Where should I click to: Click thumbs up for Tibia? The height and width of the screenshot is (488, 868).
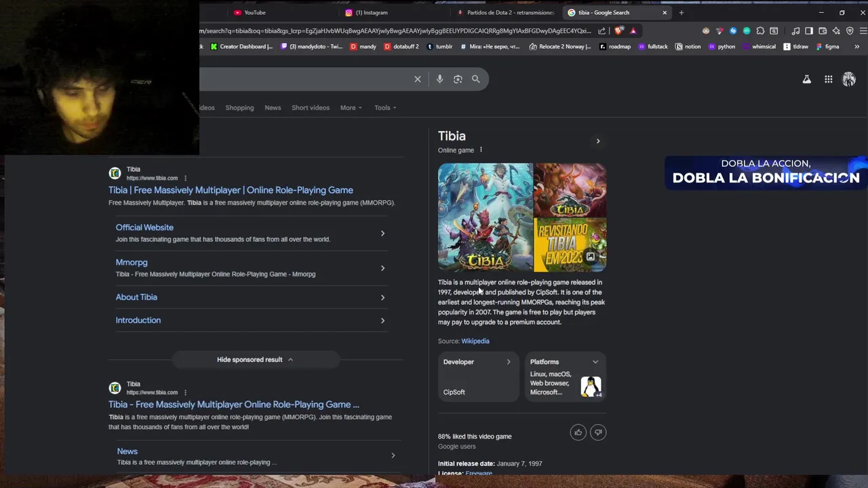578,432
